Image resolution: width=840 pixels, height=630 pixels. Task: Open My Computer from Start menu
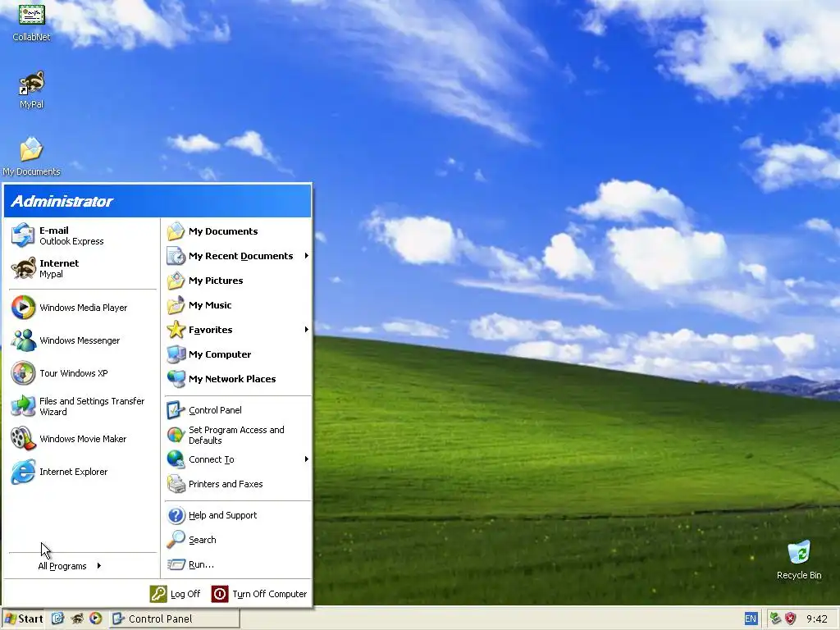tap(238, 354)
